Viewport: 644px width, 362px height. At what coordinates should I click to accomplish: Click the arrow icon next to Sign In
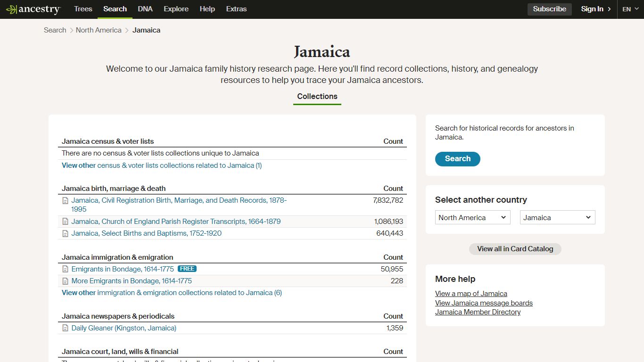(x=609, y=9)
